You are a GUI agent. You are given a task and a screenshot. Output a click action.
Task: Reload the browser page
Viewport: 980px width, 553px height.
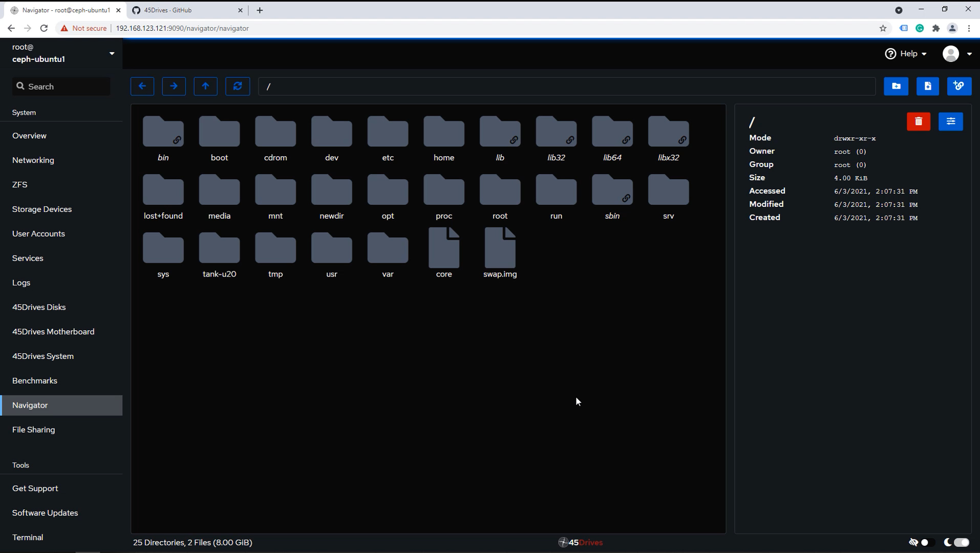tap(44, 29)
